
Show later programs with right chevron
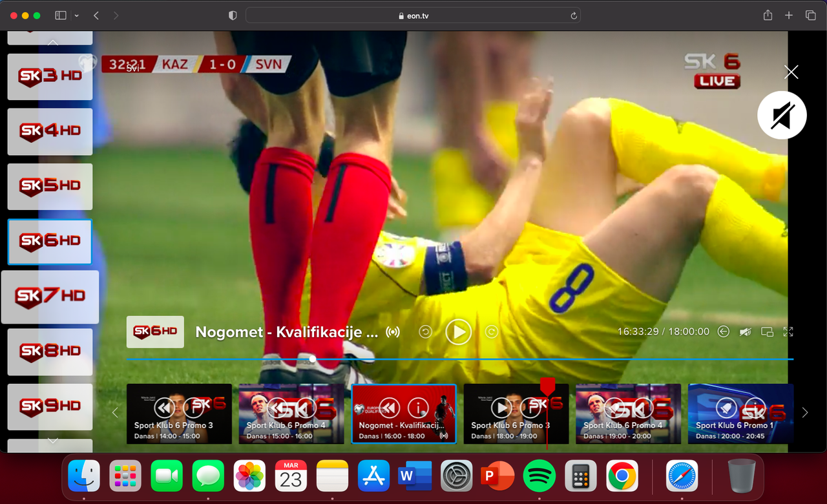pyautogui.click(x=804, y=412)
